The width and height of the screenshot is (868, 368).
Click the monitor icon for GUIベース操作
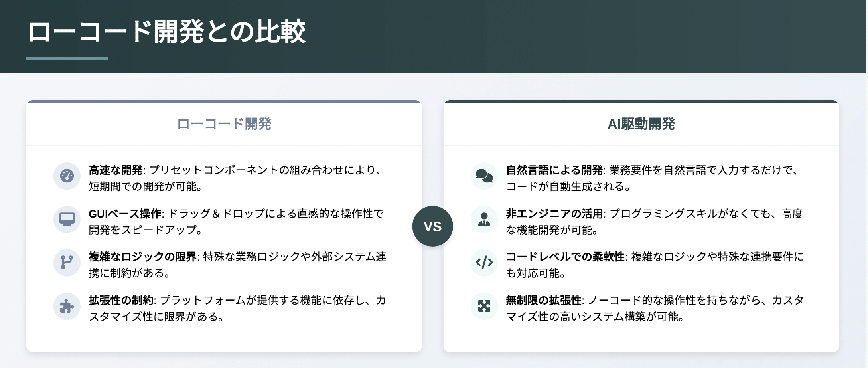pos(67,219)
